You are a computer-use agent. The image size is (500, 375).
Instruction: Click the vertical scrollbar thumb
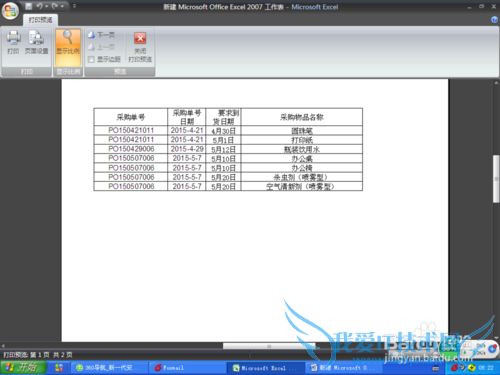pyautogui.click(x=496, y=179)
